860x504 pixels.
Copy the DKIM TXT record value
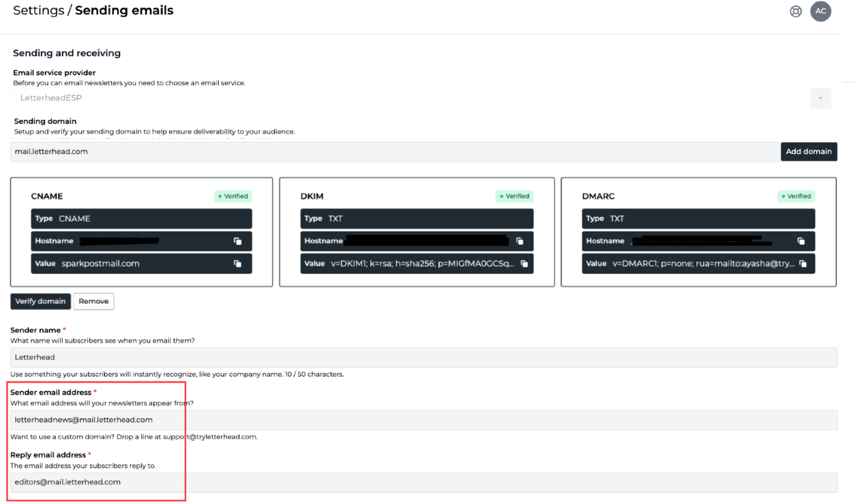(524, 264)
